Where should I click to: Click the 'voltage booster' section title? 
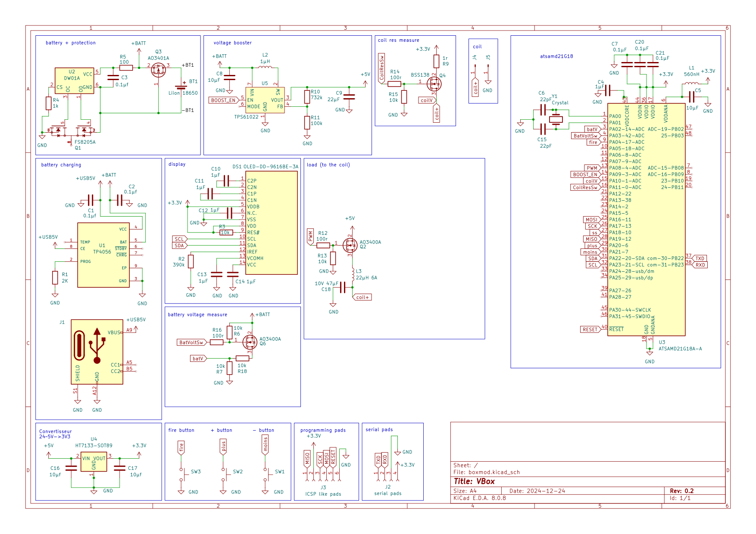pos(233,43)
